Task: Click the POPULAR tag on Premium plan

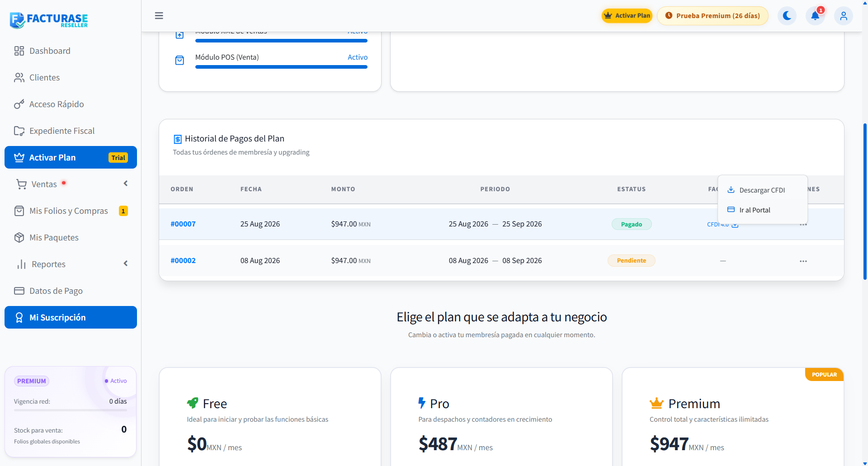Action: click(x=824, y=375)
